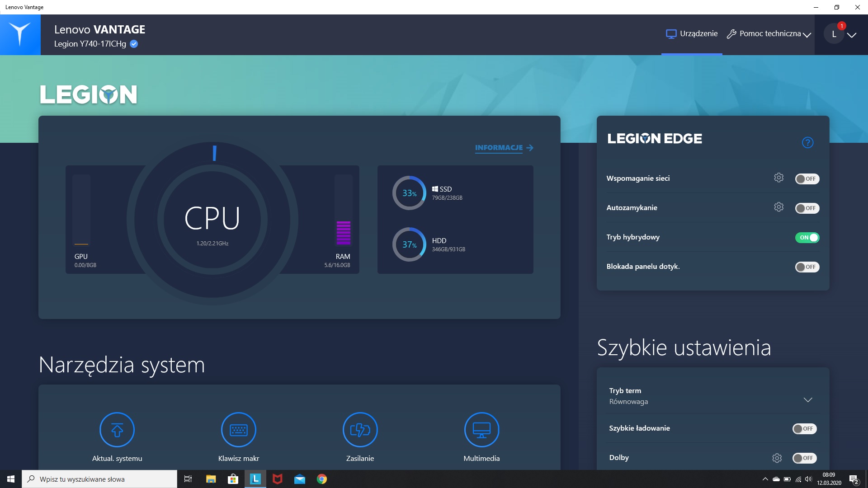The width and height of the screenshot is (868, 488).
Task: Enable Szybkie ładowanie switch
Action: [x=804, y=428]
